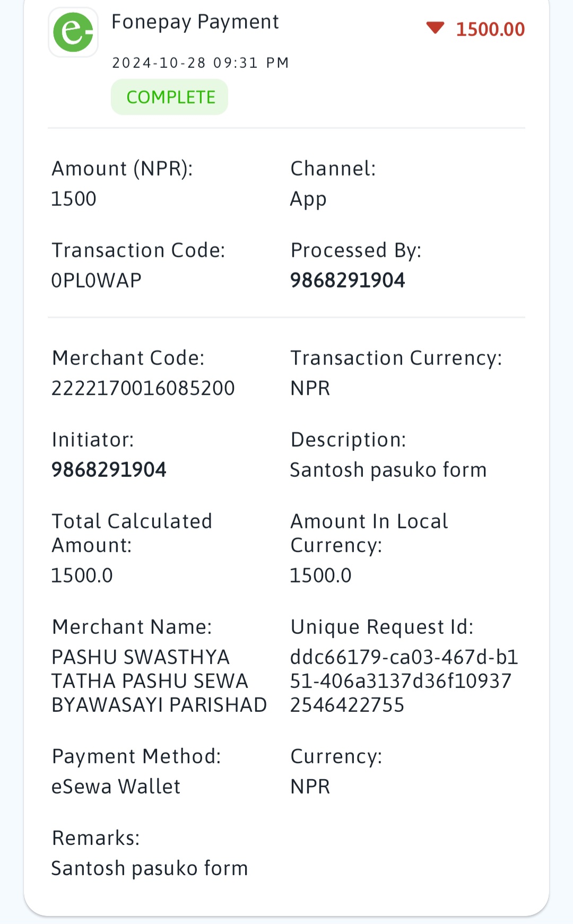Tap the eSewa Wallet payment method

(x=116, y=787)
